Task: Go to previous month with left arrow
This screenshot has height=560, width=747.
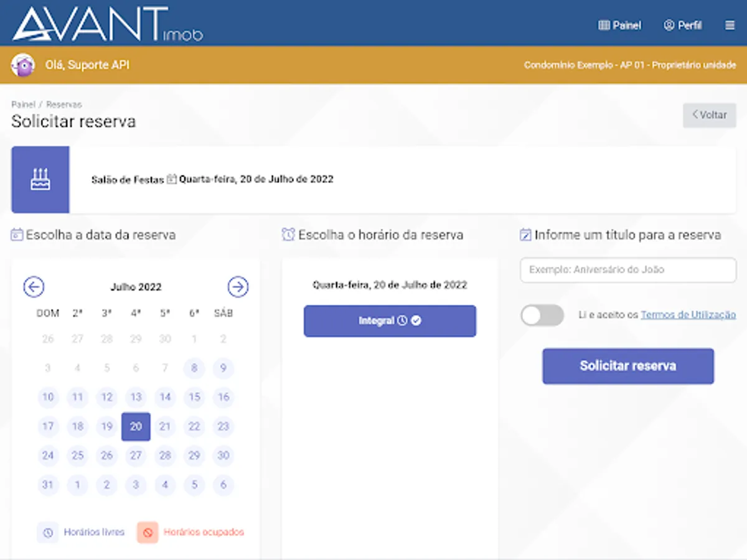Action: point(34,287)
